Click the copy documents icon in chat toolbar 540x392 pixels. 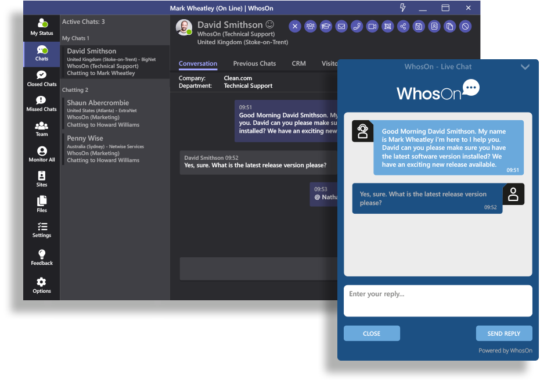tap(450, 27)
